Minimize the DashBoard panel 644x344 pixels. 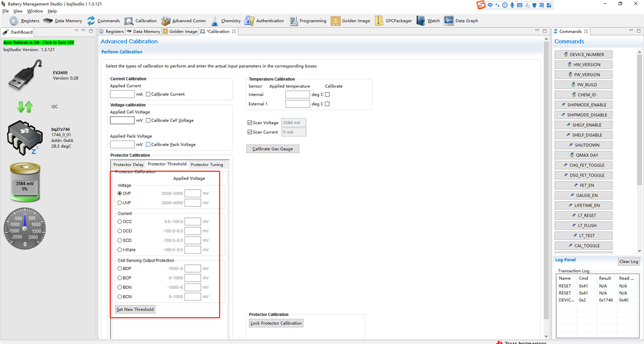(x=83, y=31)
